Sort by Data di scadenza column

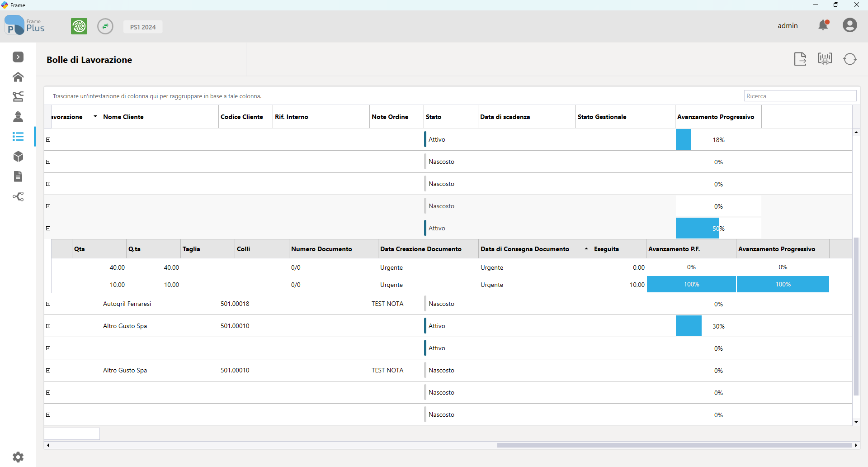click(527, 117)
